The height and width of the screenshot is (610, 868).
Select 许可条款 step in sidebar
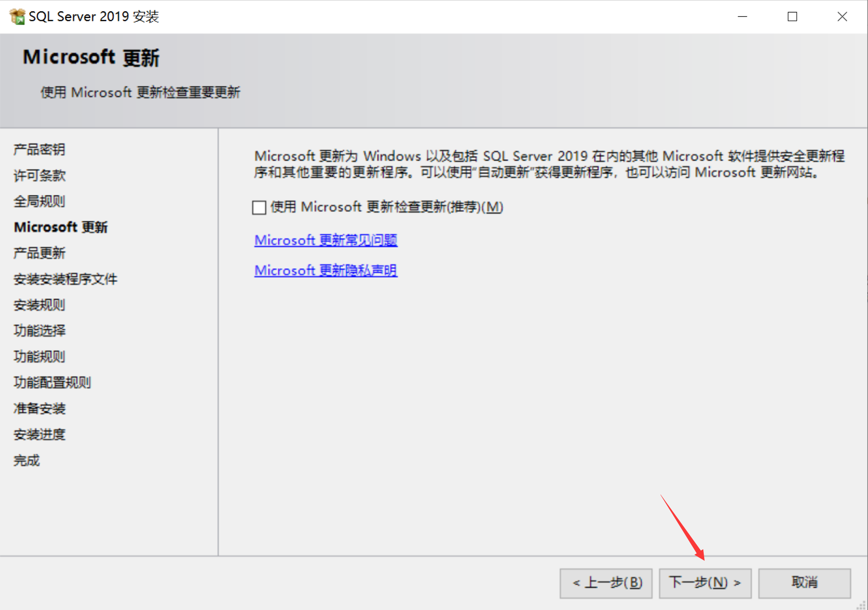[39, 175]
